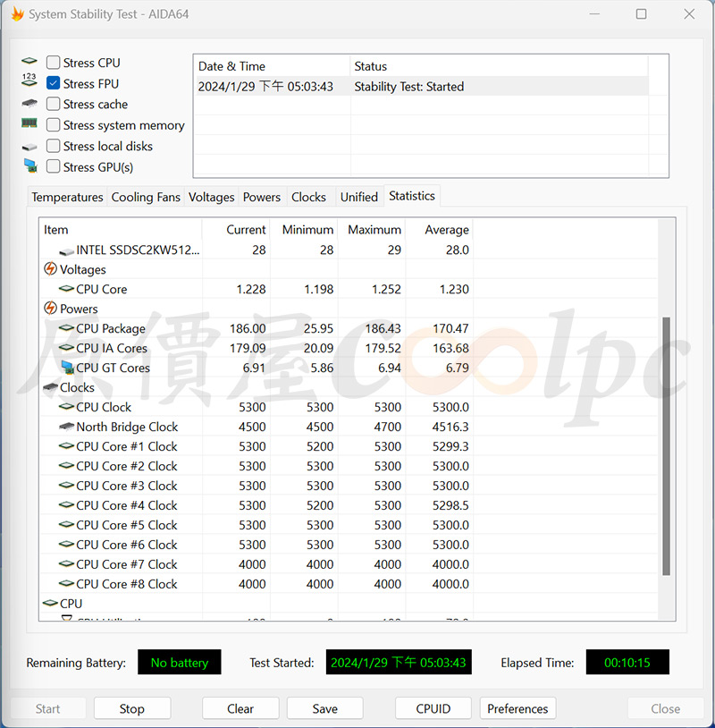Click the lightning icon next to Voltages
Image resolution: width=715 pixels, height=728 pixels.
(x=50, y=269)
